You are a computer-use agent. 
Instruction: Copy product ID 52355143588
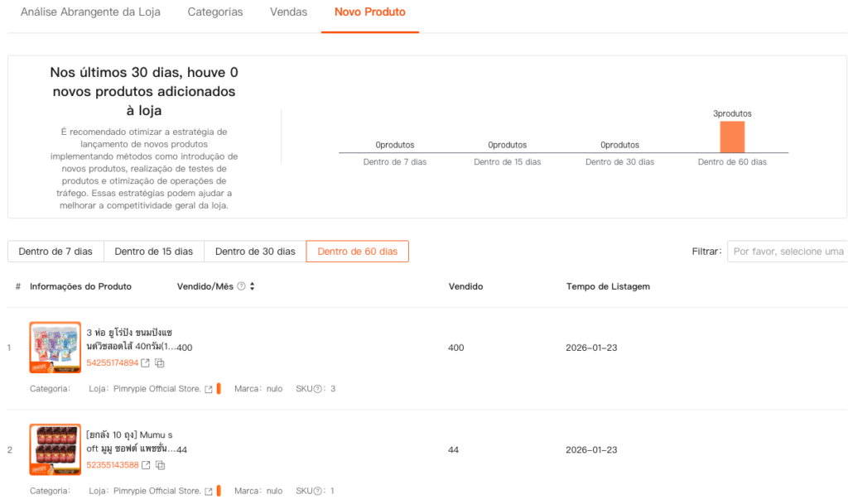pyautogui.click(x=160, y=465)
